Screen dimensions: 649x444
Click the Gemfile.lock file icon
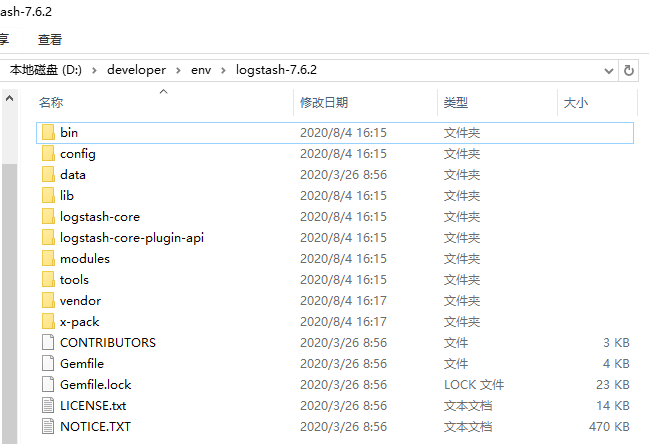coord(48,384)
